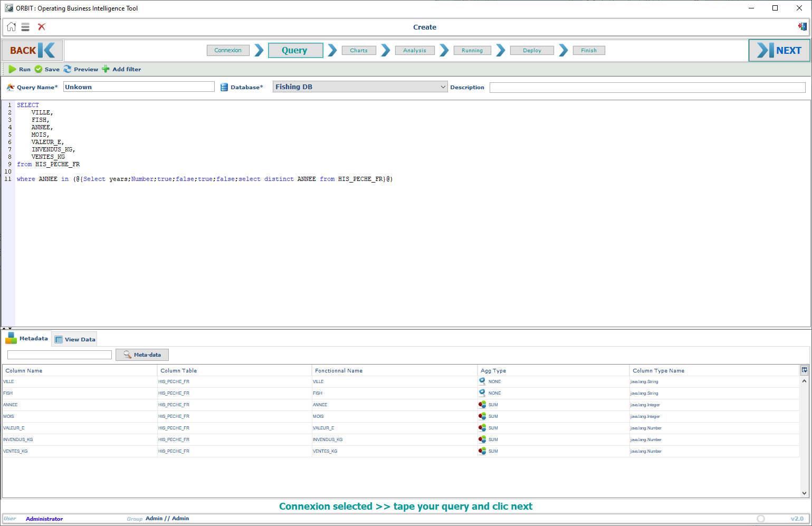Click NONE agg type icon for VILLE
Screen dimensions: 812x526
tap(482, 381)
